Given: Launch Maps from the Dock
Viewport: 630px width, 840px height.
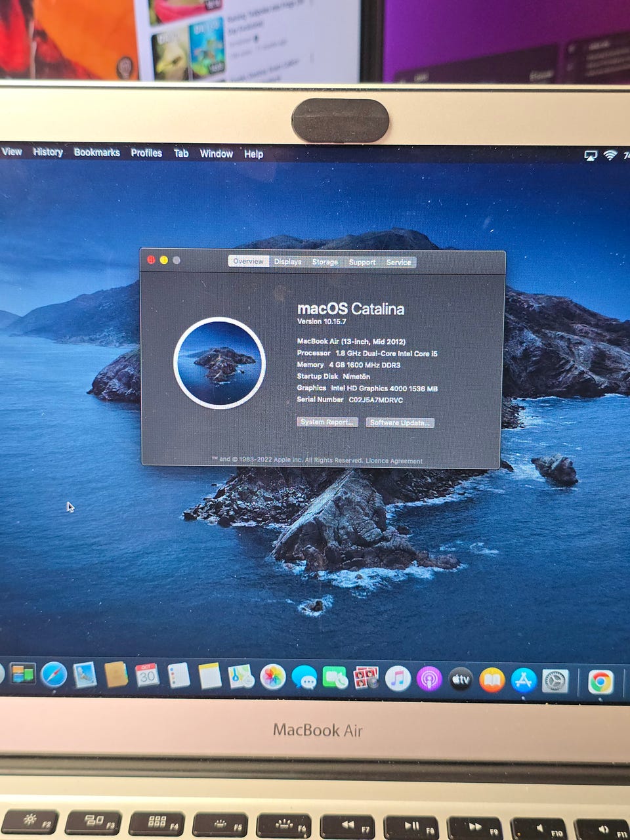Looking at the screenshot, I should [241, 677].
